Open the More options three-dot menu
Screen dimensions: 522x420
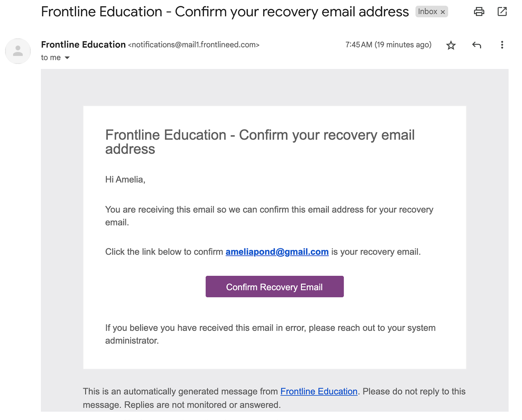point(502,45)
